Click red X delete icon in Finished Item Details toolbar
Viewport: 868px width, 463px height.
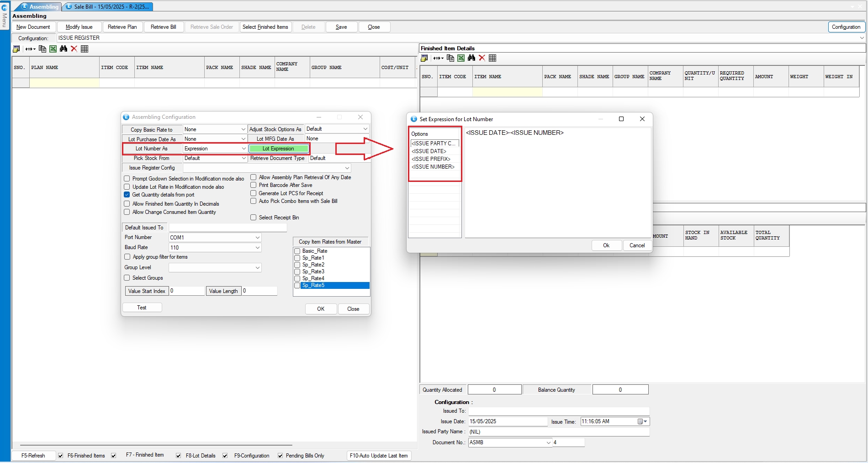482,58
